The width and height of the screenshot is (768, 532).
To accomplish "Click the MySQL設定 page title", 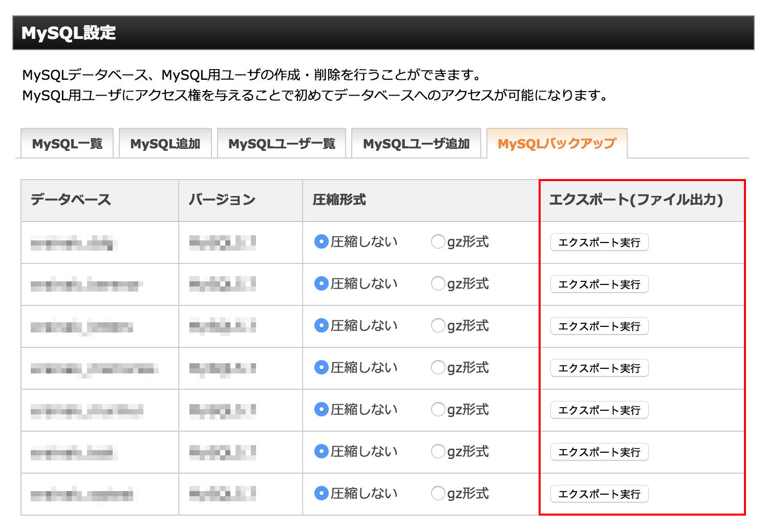I will point(69,33).
